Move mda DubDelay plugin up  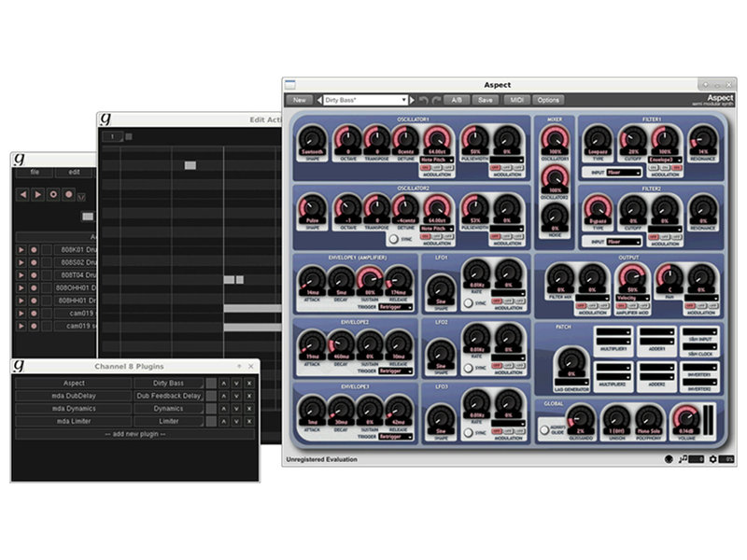coord(223,396)
